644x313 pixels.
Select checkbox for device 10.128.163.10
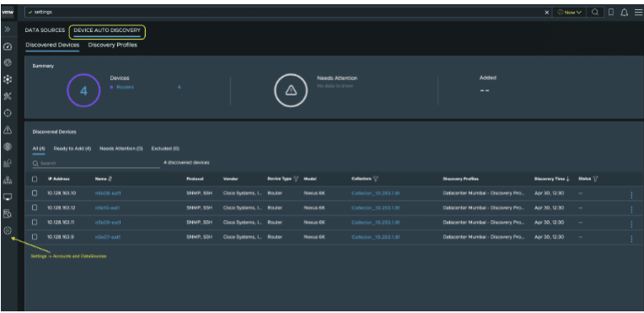point(35,193)
